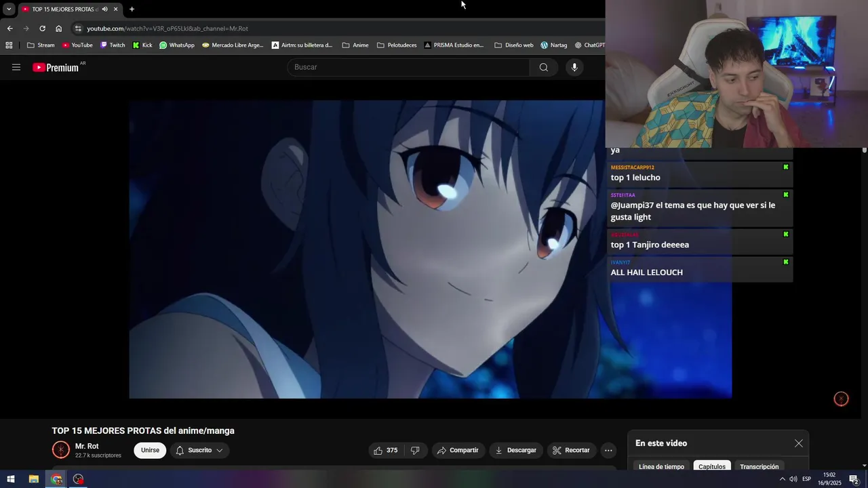
Task: Click the Recortar clip button
Action: click(x=571, y=450)
